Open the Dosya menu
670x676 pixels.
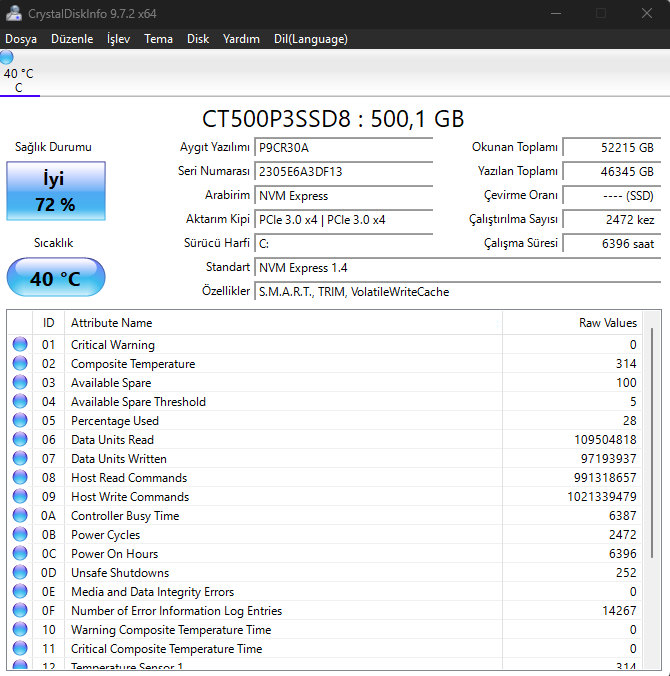[x=21, y=39]
